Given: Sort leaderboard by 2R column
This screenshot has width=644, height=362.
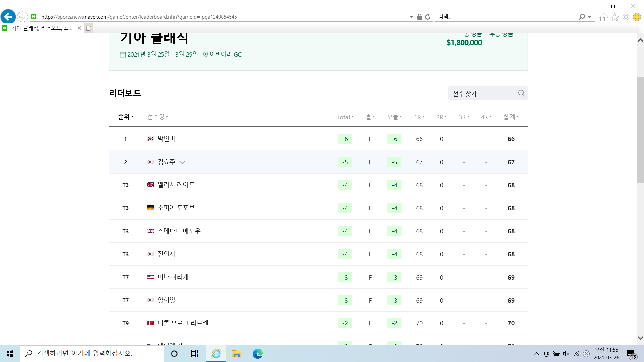Looking at the screenshot, I should [442, 117].
